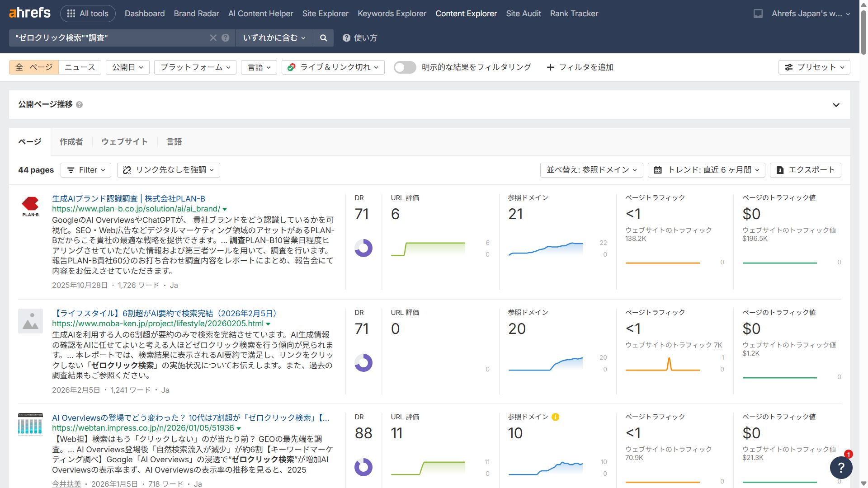Open the Filter dropdown above results
868x488 pixels.
[x=86, y=170]
